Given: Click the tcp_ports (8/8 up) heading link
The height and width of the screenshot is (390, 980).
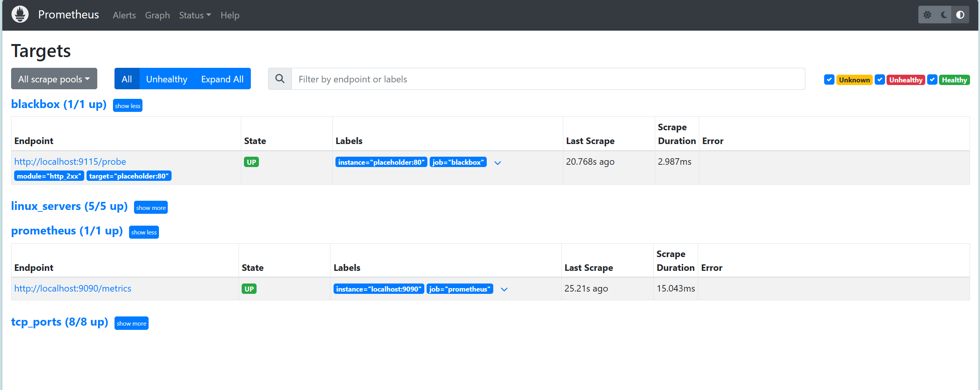Looking at the screenshot, I should pos(60,322).
